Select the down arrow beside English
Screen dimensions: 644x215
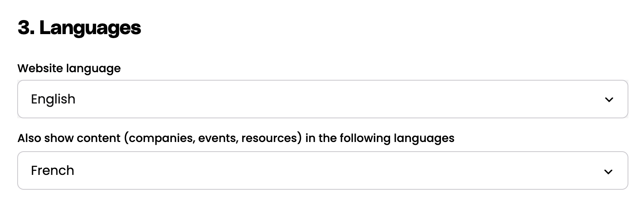[609, 99]
